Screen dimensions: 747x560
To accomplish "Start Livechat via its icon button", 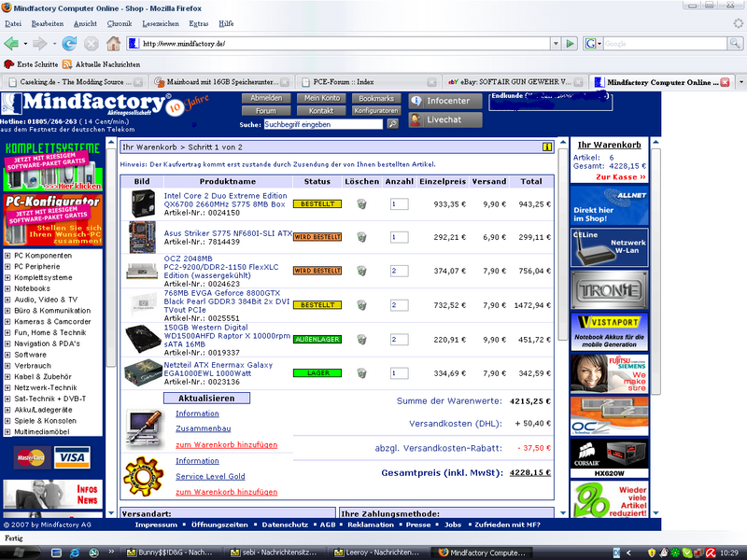I will point(445,119).
